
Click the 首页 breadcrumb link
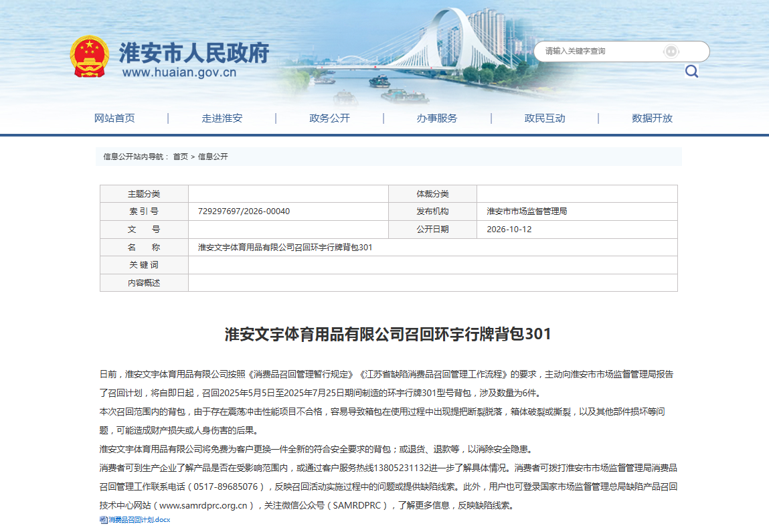[181, 157]
